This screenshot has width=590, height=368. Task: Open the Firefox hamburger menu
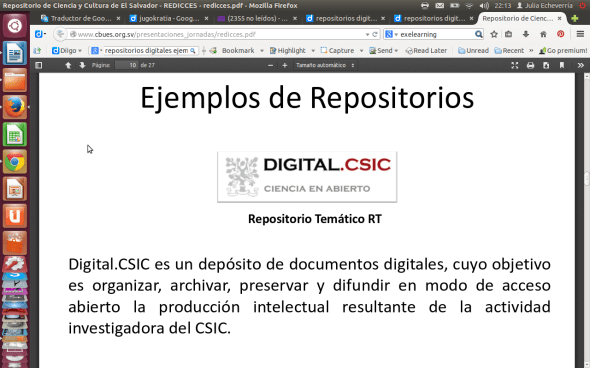click(x=580, y=34)
